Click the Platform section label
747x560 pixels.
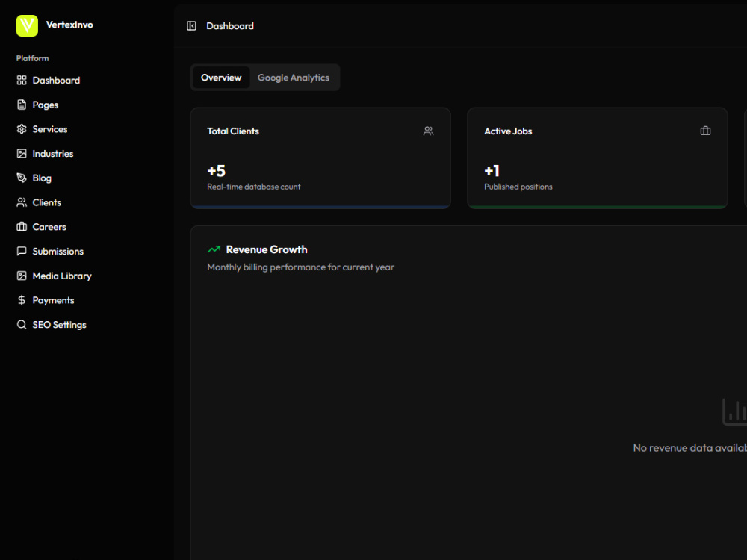pos(32,58)
